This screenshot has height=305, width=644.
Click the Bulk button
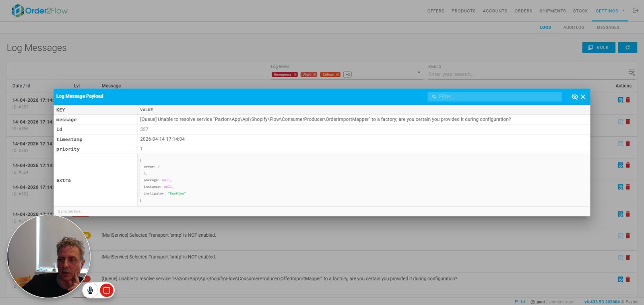[599, 47]
